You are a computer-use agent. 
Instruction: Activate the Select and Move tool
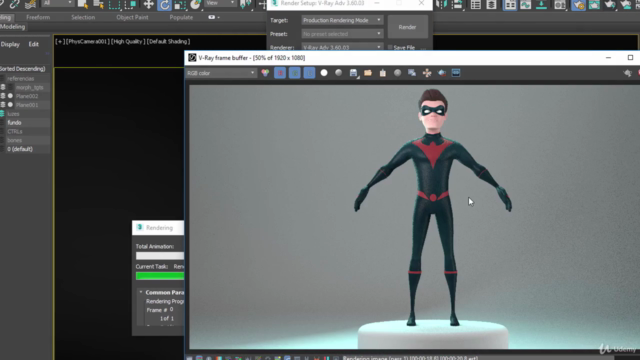(x=148, y=4)
